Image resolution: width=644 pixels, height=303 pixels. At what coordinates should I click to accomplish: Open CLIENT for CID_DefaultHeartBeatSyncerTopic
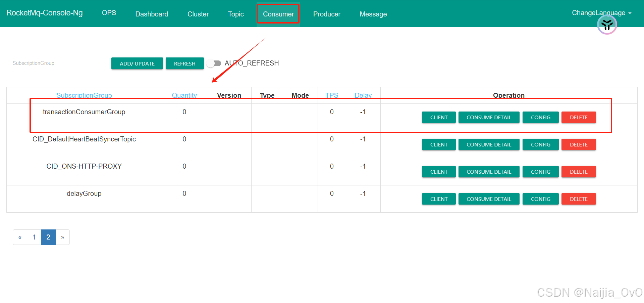click(x=439, y=144)
